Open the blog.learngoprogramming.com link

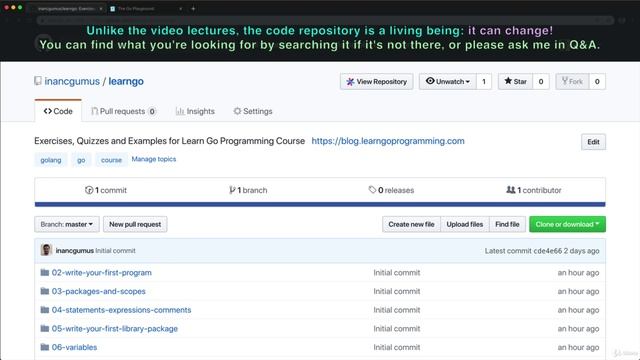tap(388, 141)
